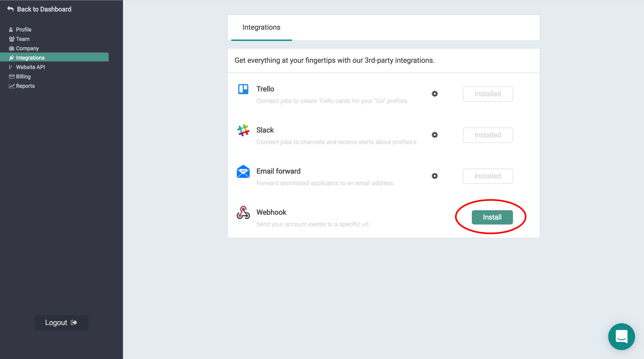Open the chat support bubble
The width and height of the screenshot is (644, 359).
[x=621, y=336]
